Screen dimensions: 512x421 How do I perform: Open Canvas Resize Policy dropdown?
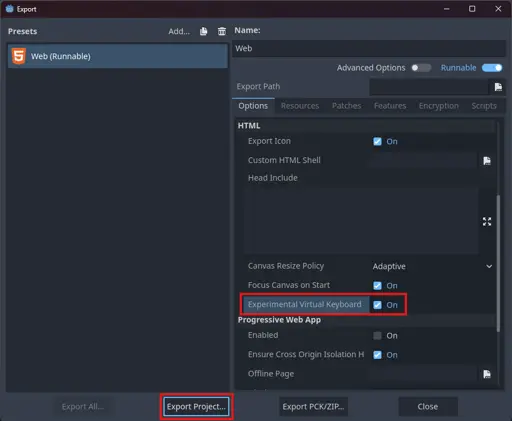tap(432, 266)
